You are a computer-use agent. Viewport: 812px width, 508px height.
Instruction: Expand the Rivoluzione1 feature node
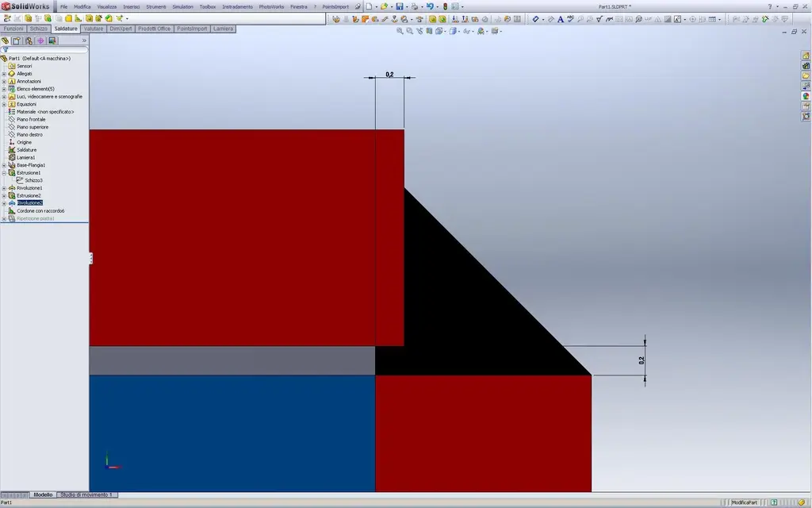pyautogui.click(x=4, y=188)
